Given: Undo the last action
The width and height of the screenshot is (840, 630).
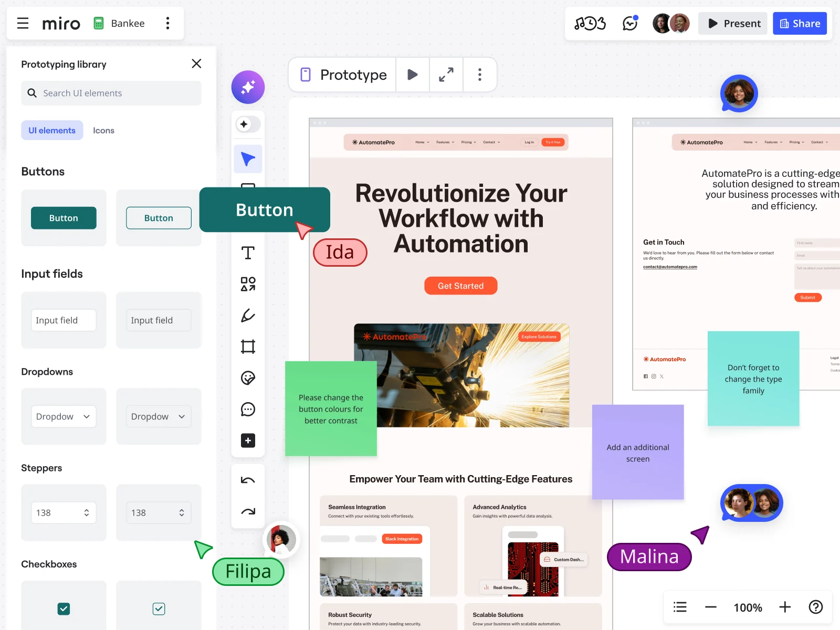Looking at the screenshot, I should click(248, 480).
